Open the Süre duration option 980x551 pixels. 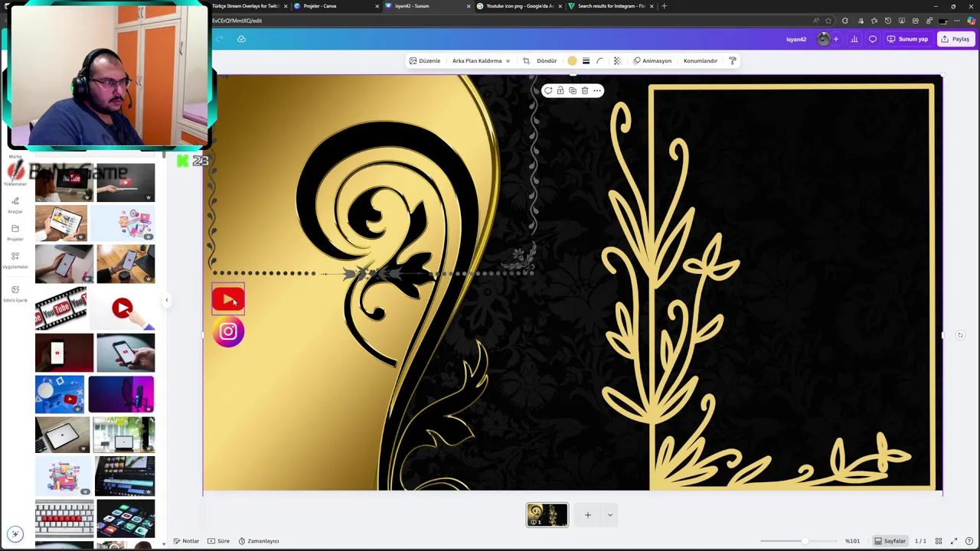click(x=219, y=541)
